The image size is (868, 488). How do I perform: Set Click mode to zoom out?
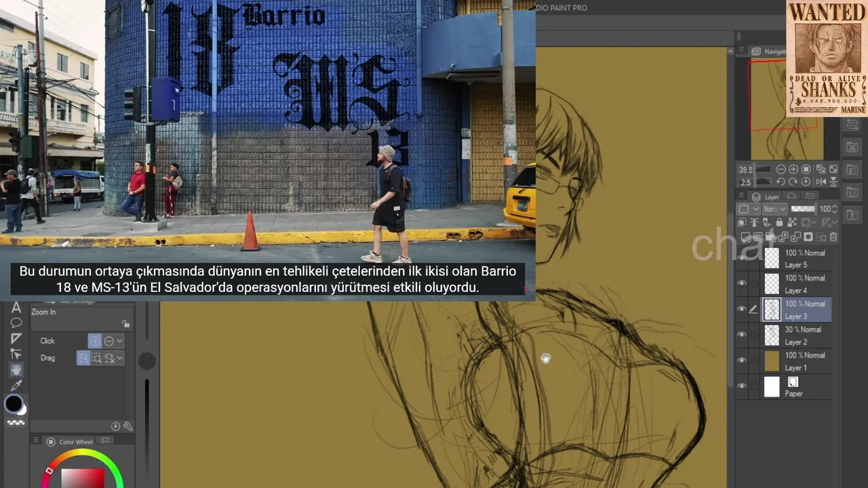click(108, 341)
